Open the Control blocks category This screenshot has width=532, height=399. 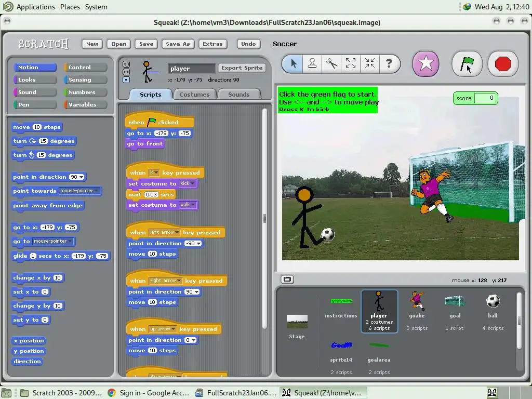tap(86, 67)
